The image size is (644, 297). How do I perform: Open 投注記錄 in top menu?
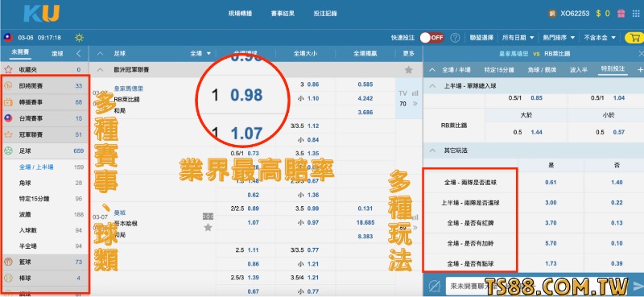tap(325, 14)
